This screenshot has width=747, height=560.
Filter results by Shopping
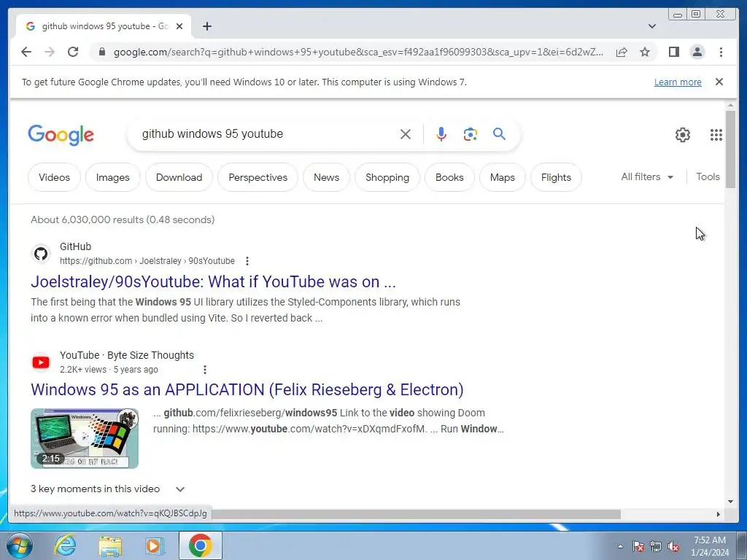point(387,177)
